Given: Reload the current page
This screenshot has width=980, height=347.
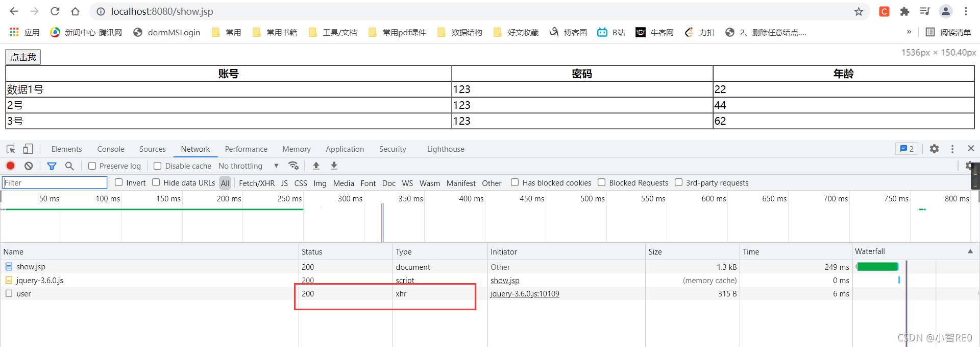Looking at the screenshot, I should (55, 11).
